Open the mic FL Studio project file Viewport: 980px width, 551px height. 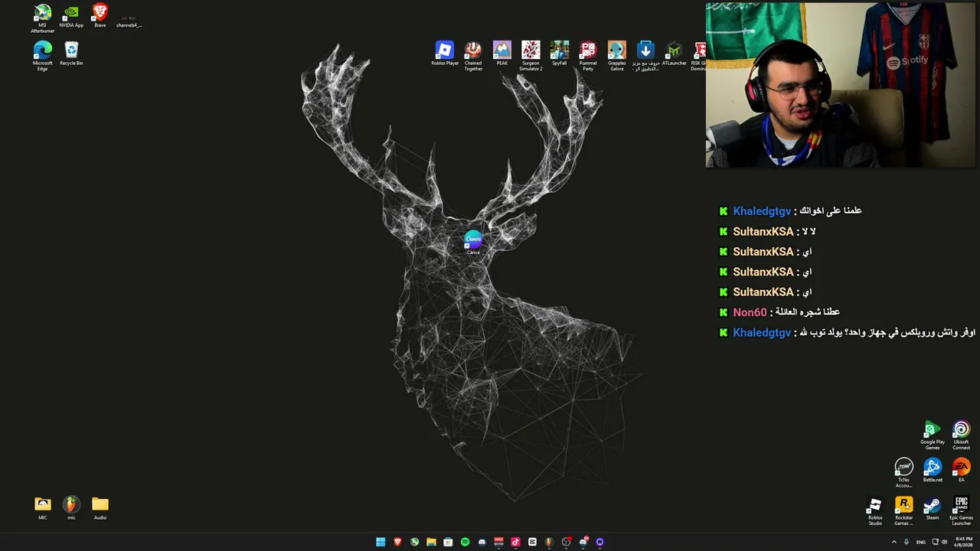coord(71,508)
